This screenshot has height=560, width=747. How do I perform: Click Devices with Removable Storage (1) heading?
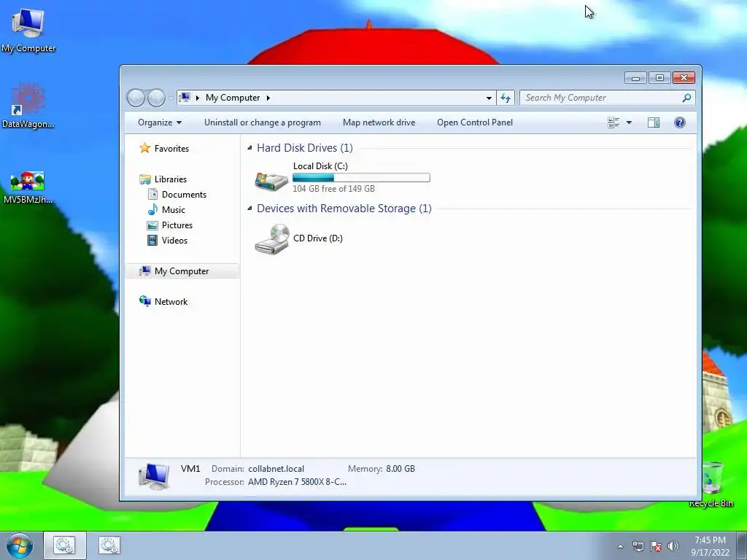(344, 209)
